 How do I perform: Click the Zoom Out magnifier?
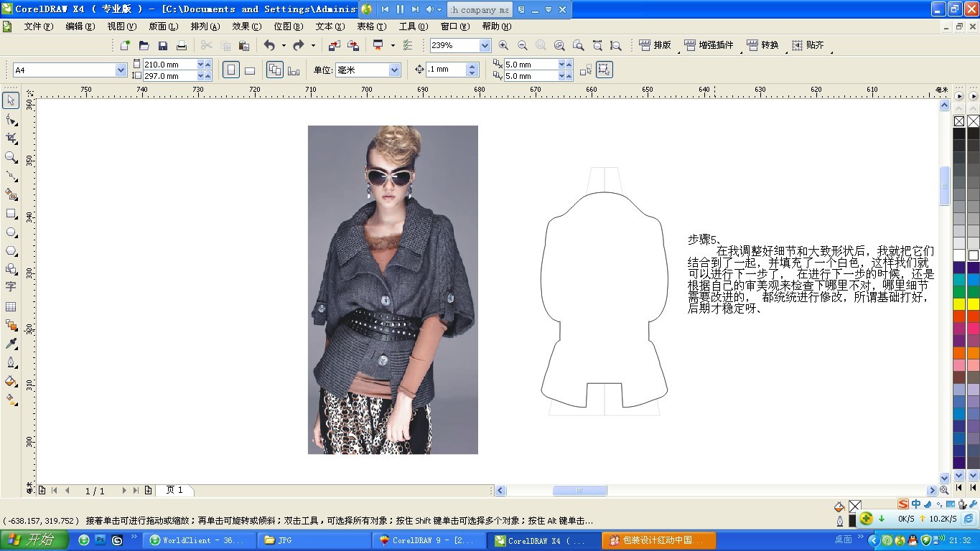(x=522, y=45)
